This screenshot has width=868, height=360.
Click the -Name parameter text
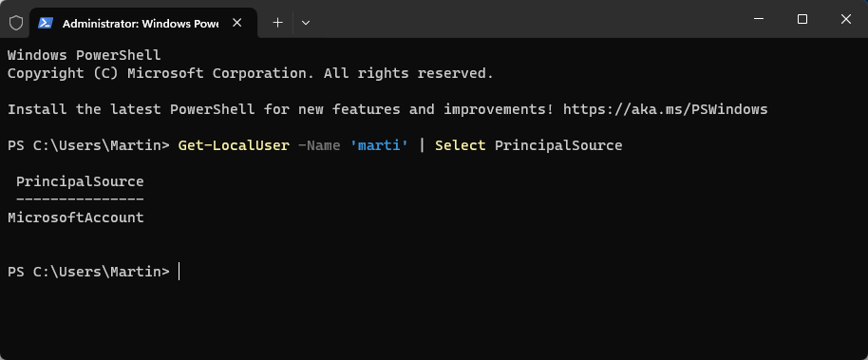[x=319, y=145]
